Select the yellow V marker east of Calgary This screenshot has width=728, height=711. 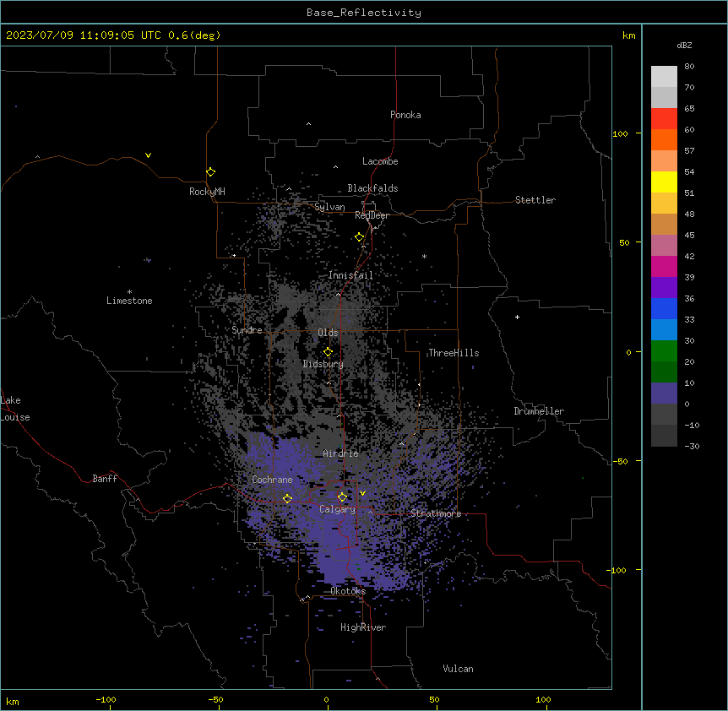click(x=362, y=493)
